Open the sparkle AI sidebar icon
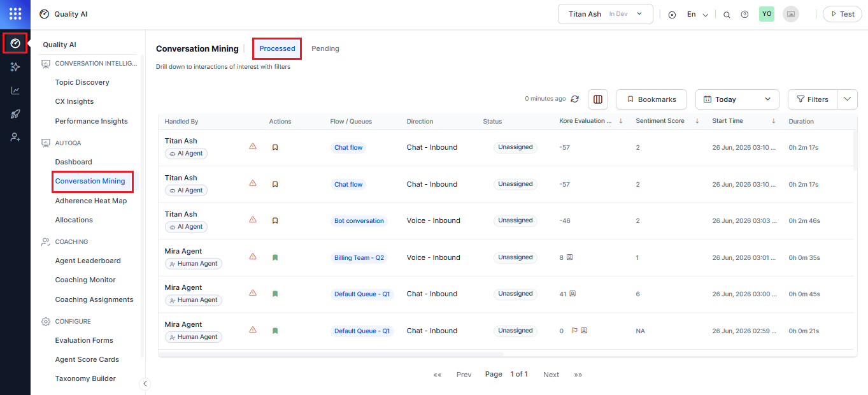 (x=15, y=67)
